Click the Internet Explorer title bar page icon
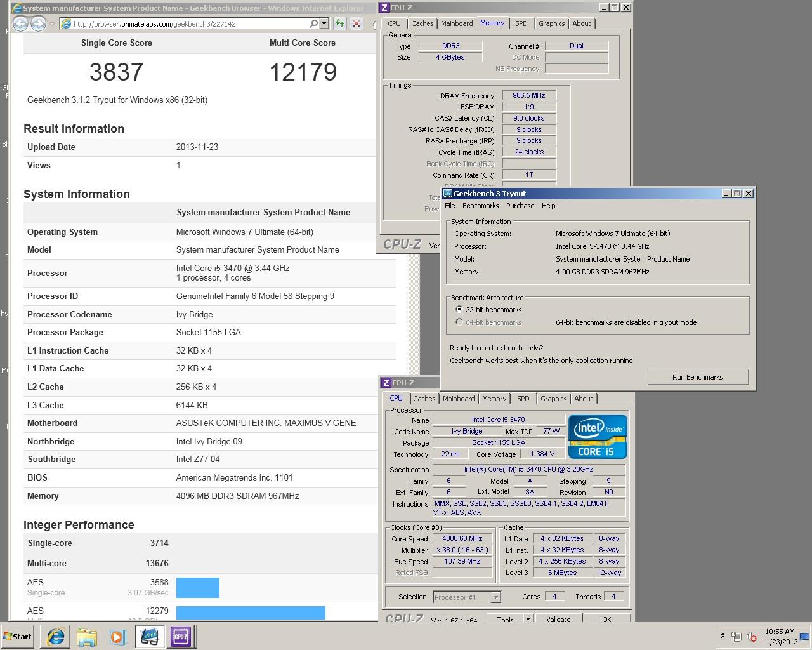Image resolution: width=812 pixels, height=650 pixels. [x=16, y=8]
